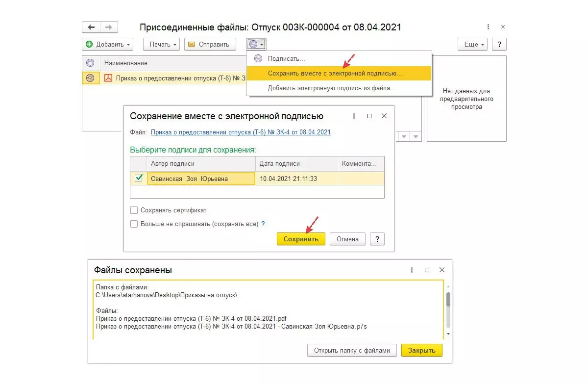
Task: Go back with the left arrow button
Action: pos(91,27)
